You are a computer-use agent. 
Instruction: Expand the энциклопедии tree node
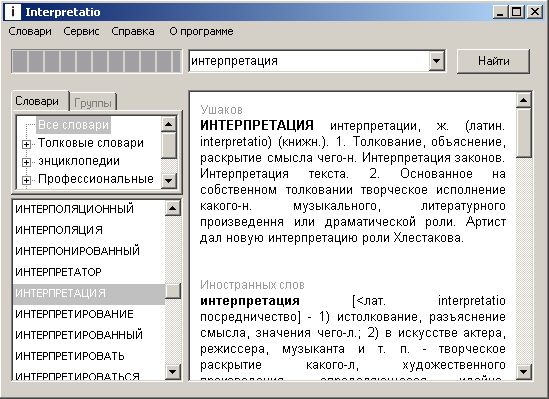point(26,162)
